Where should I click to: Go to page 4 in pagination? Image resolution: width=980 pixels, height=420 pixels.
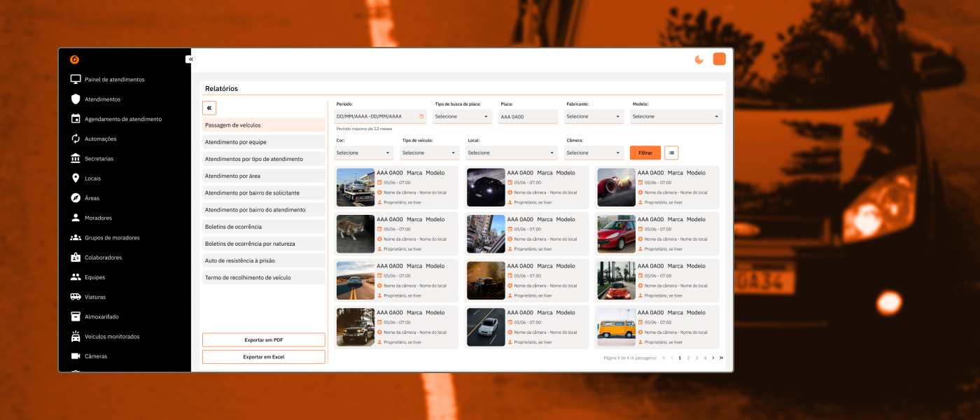[705, 358]
